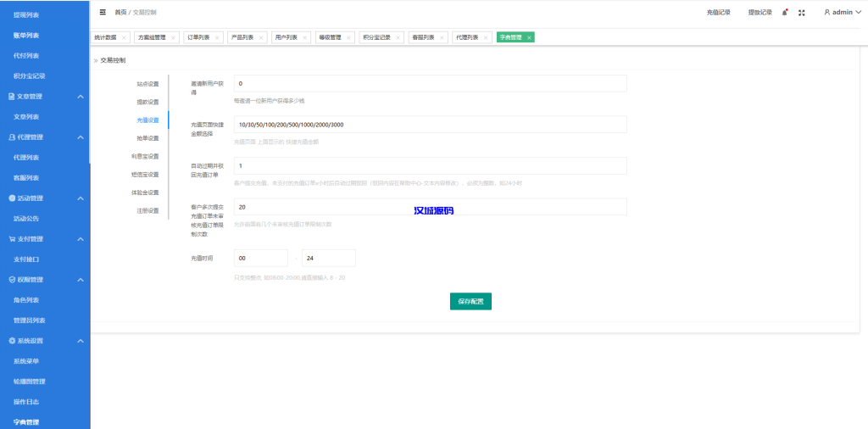Click the 邀请新用户获得 input field
This screenshot has height=429, width=868.
tap(430, 83)
